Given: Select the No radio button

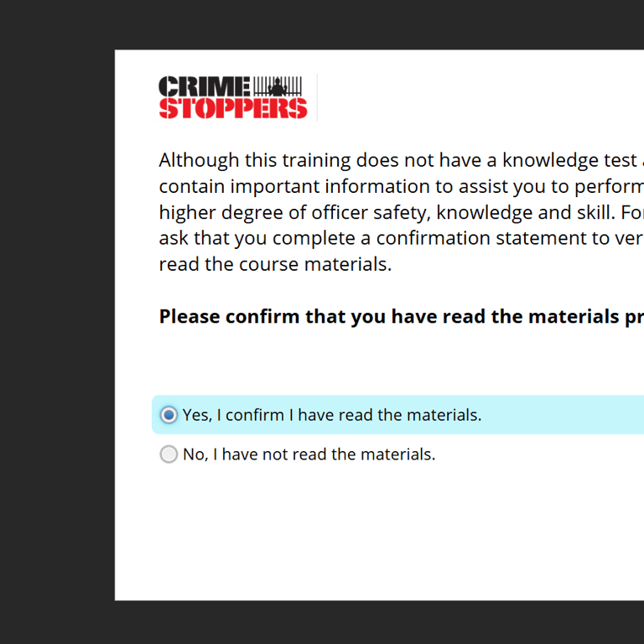Looking at the screenshot, I should [x=169, y=454].
